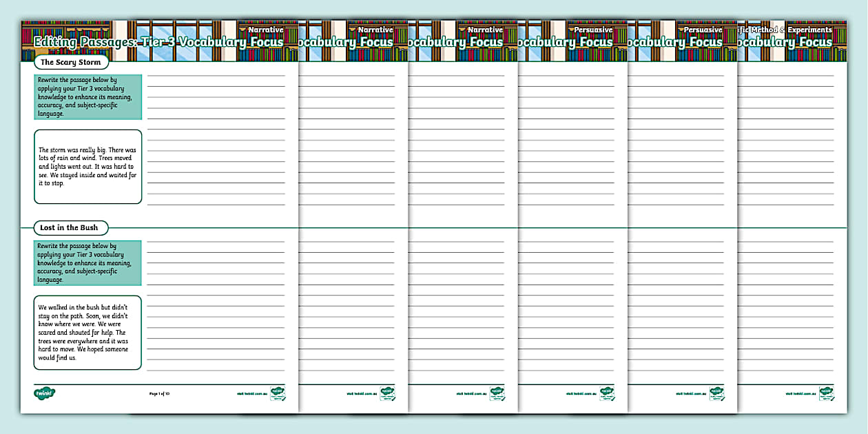Image resolution: width=868 pixels, height=434 pixels.
Task: Select the 'Lost in the Bush' heading label
Action: [68, 228]
